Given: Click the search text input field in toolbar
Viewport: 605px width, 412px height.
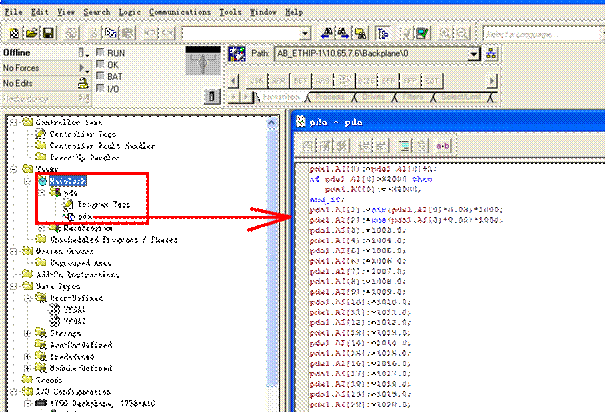Looking at the screenshot, I should point(240,33).
